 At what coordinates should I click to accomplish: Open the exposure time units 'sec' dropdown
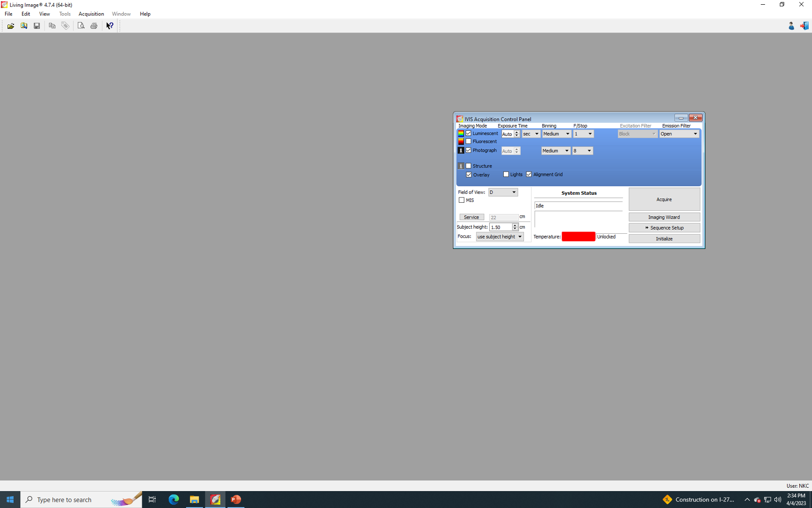click(531, 134)
